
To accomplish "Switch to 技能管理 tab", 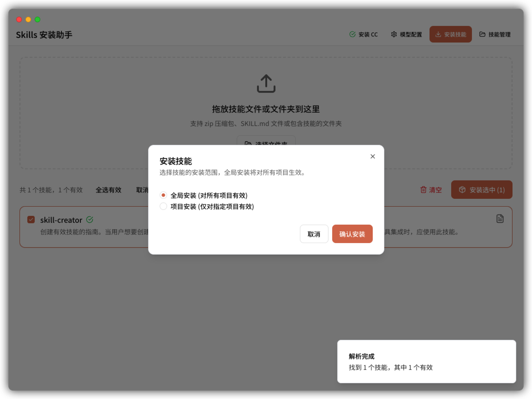I will pos(495,34).
